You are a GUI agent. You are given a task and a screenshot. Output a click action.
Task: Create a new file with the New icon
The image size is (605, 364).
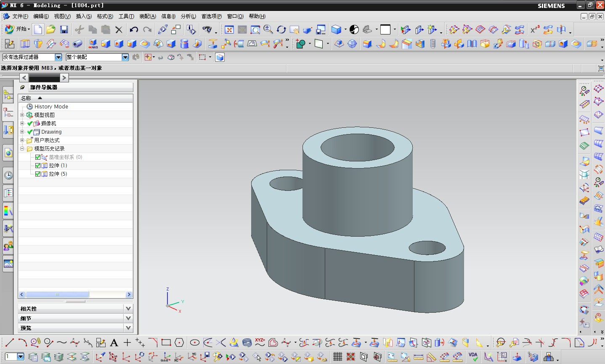[x=38, y=29]
